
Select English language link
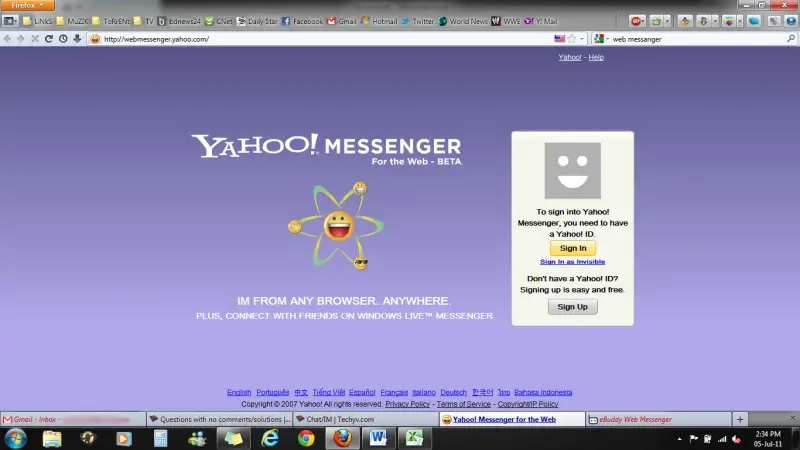pyautogui.click(x=239, y=392)
